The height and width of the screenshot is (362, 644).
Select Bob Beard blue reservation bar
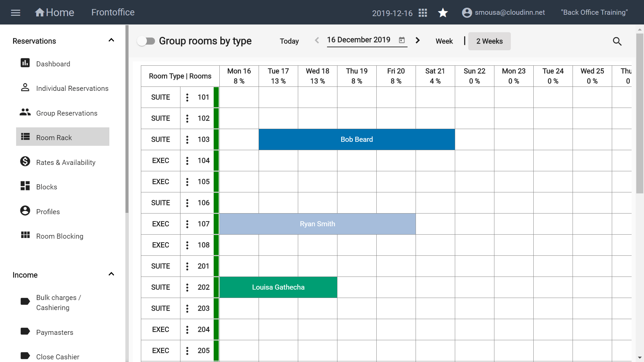coord(357,139)
